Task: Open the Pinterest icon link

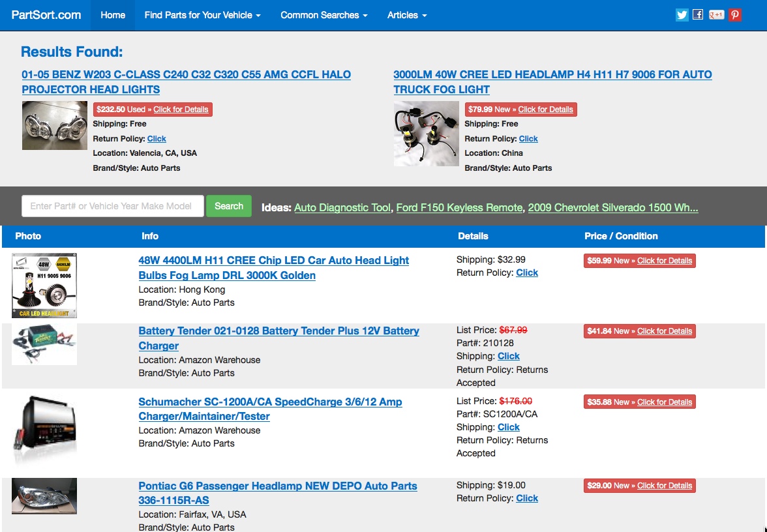Action: 735,15
